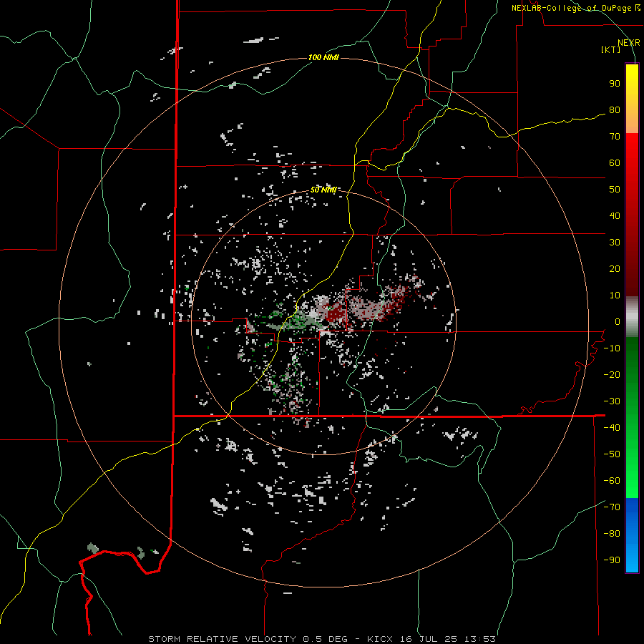Click the "NEXR" label above the color bar

(x=629, y=43)
